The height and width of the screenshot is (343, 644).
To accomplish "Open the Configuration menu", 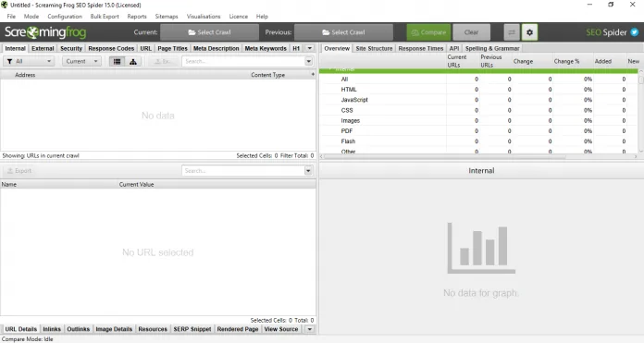I will click(x=65, y=17).
